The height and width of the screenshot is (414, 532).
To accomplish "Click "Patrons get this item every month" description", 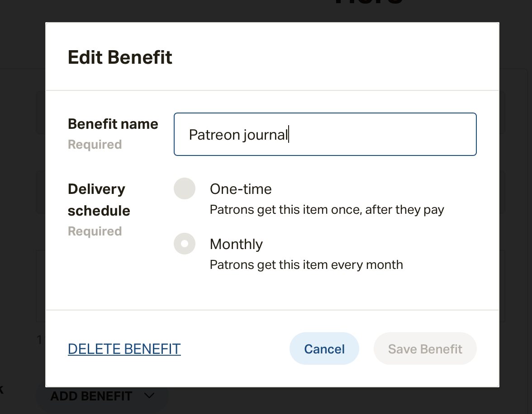I will click(x=306, y=264).
